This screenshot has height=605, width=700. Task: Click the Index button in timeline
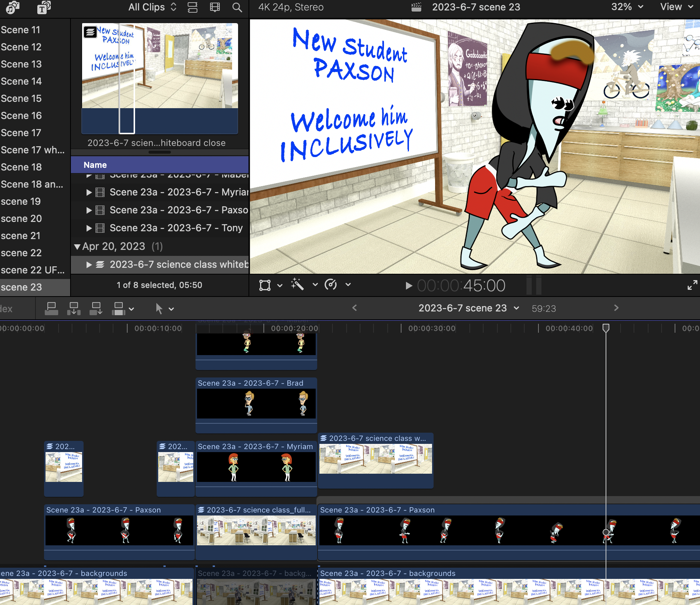tap(6, 309)
